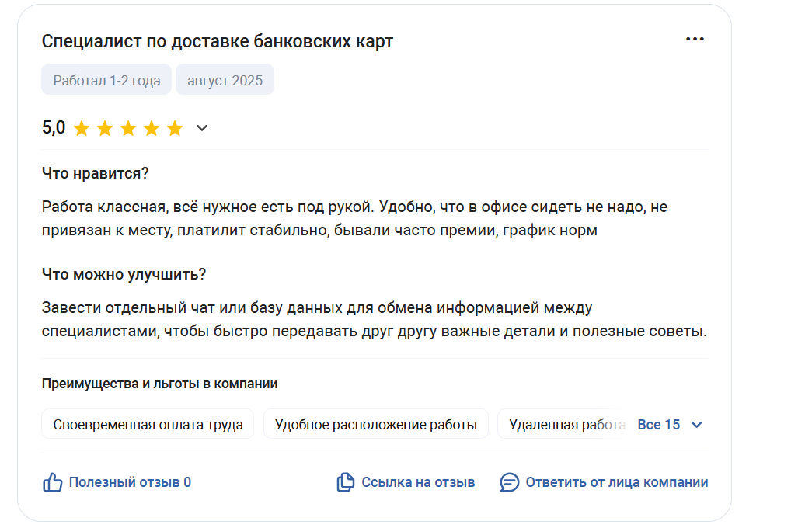Click the thumbs-up icon
812x528 pixels.
coord(52,482)
